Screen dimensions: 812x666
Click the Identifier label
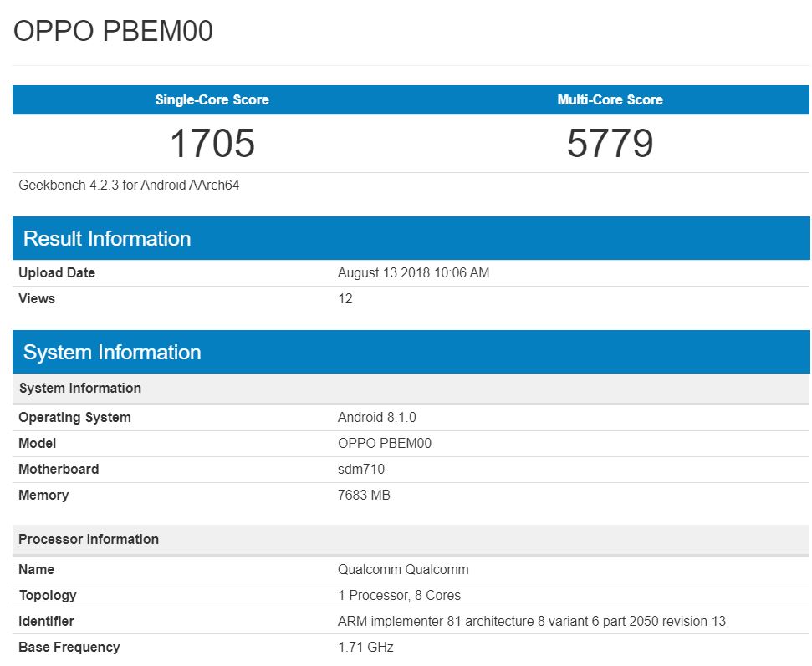(x=46, y=621)
